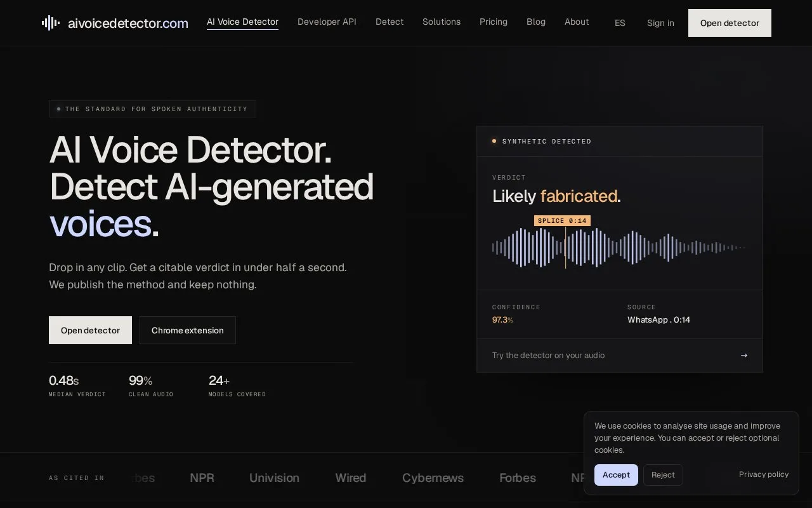Viewport: 812px width, 508px height.
Task: Switch language to ES
Action: (x=620, y=23)
